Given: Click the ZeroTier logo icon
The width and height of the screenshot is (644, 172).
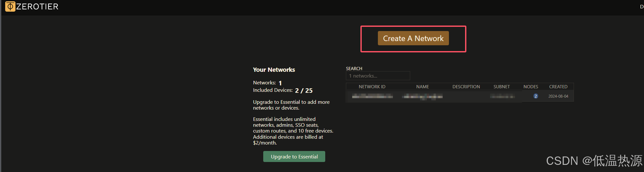Looking at the screenshot, I should 10,6.
